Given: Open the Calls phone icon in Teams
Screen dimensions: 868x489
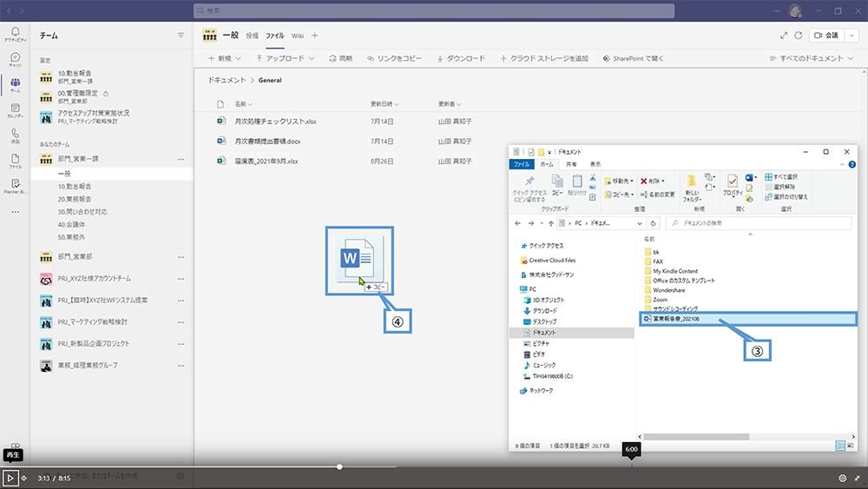Looking at the screenshot, I should tap(16, 135).
